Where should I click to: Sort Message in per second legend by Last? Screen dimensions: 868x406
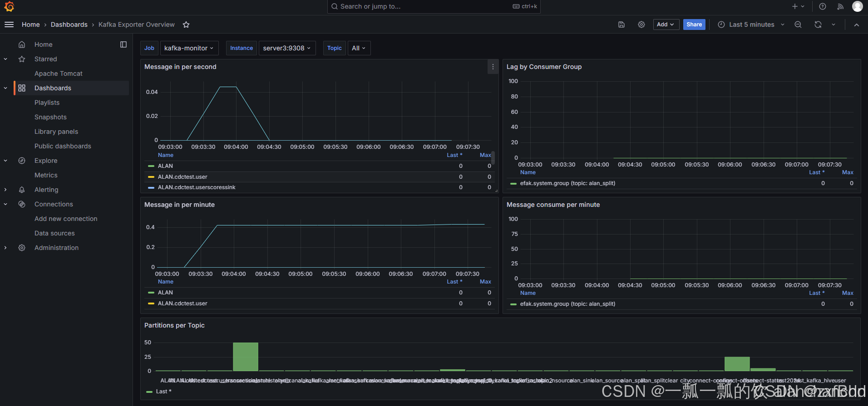point(454,155)
